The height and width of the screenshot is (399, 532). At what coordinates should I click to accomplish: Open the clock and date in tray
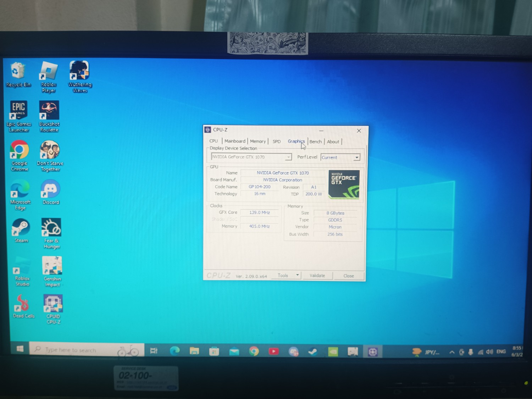(x=517, y=351)
